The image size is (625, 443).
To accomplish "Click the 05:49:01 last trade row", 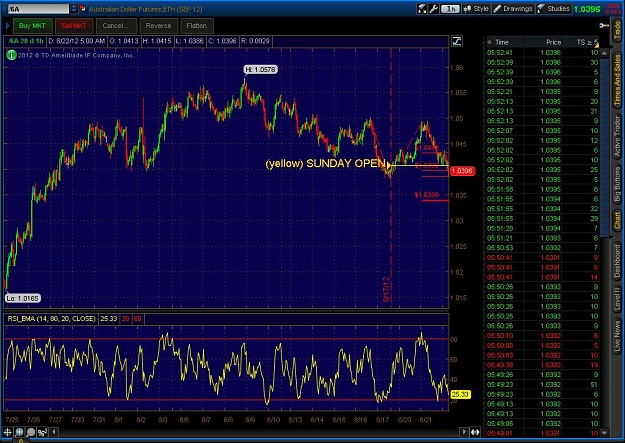I will click(x=542, y=433).
